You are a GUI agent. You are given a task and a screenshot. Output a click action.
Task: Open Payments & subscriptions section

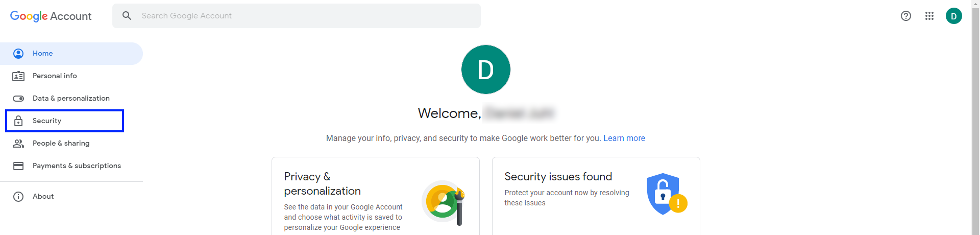[x=77, y=166]
